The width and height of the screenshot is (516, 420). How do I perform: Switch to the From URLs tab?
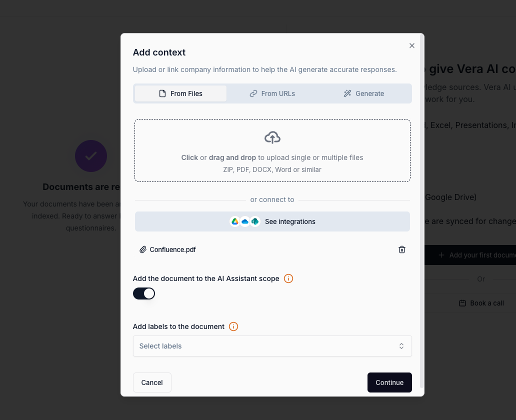[x=272, y=93]
